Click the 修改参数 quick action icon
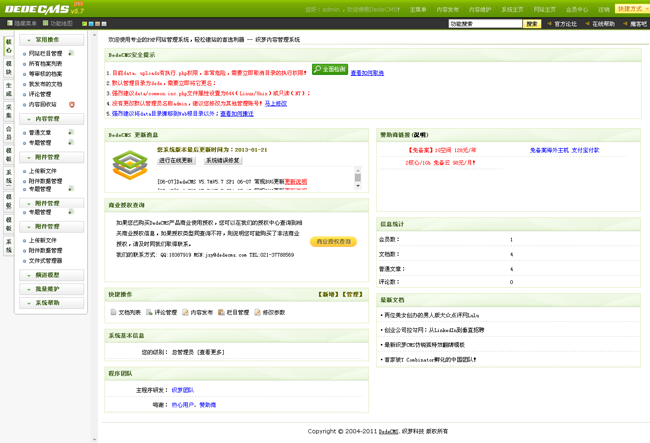Screen dimensions: 650x443 click(x=257, y=313)
